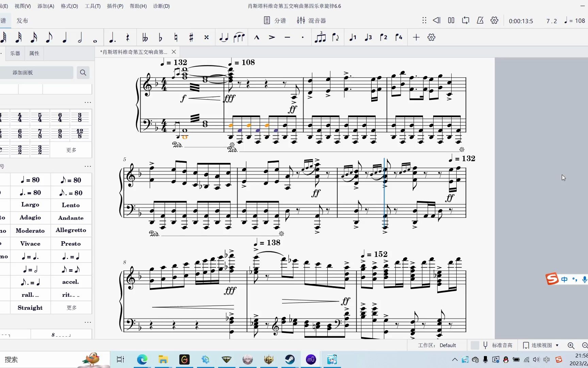Pick the Presto tempo marking
The height and width of the screenshot is (368, 588).
[71, 244]
